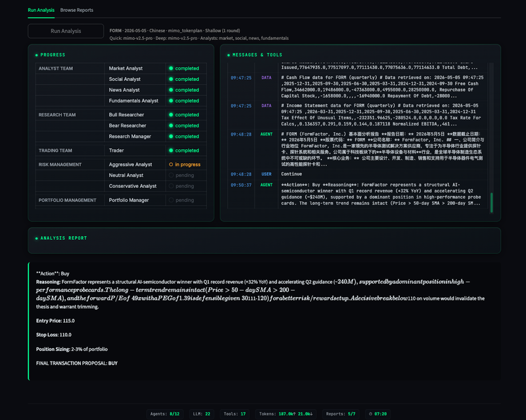This screenshot has height=420, width=526.
Task: Click the green status dot for Bear Researcher
Action: 171,126
